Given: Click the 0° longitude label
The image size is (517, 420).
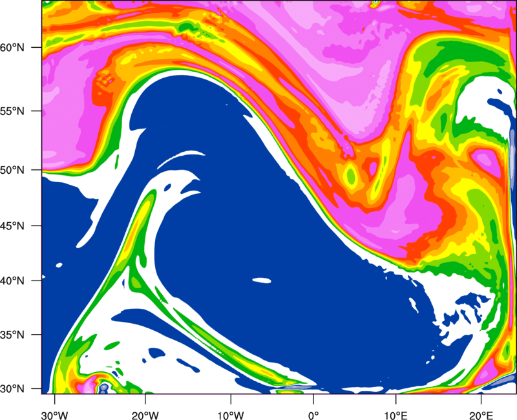Looking at the screenshot, I should click(313, 415).
